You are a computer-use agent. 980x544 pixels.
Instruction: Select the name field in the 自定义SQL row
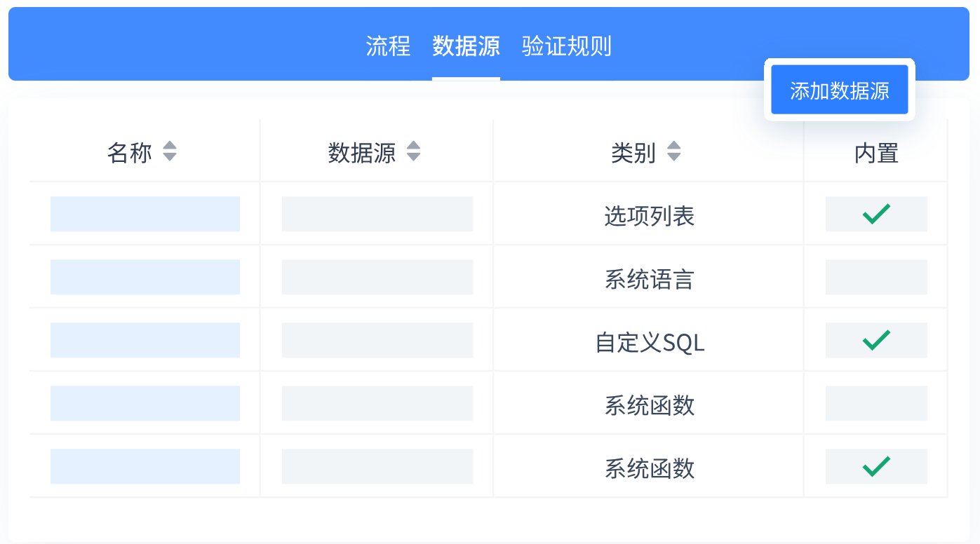pyautogui.click(x=145, y=340)
